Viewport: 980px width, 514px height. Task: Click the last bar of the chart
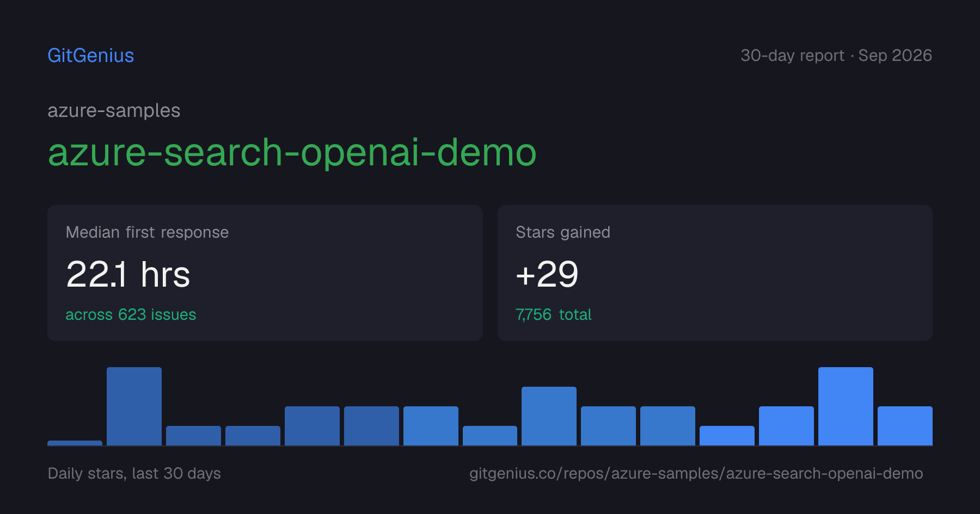(x=905, y=426)
